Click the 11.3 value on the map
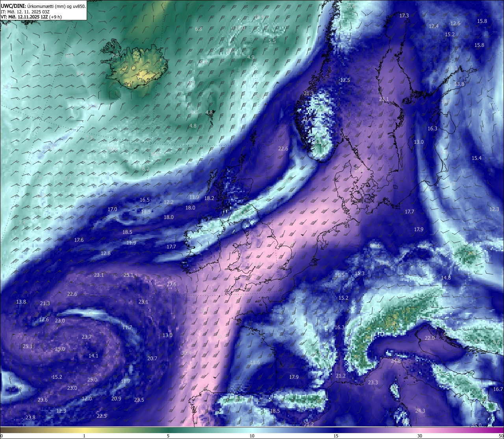Screen dimensions: 504x439 (x=359, y=273)
